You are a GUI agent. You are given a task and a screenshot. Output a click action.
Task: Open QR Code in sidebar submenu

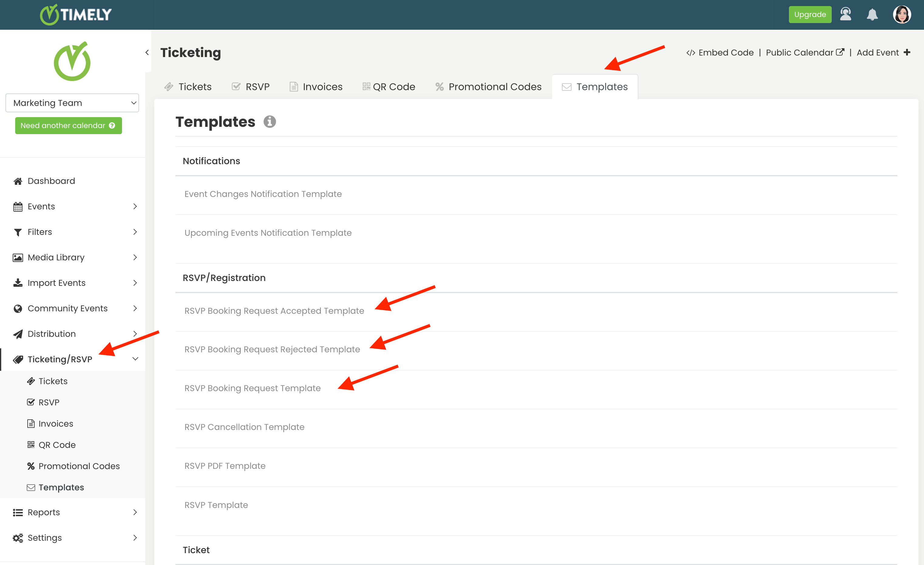coord(52,445)
